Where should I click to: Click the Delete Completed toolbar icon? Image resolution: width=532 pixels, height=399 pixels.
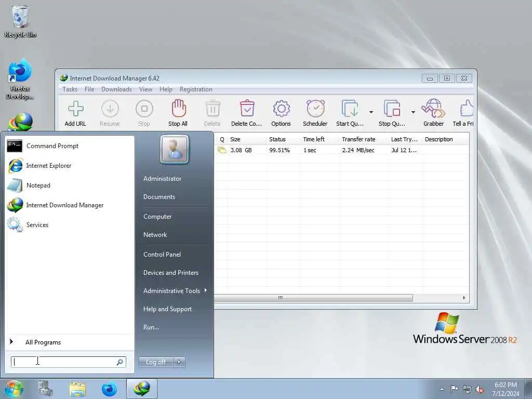click(247, 109)
